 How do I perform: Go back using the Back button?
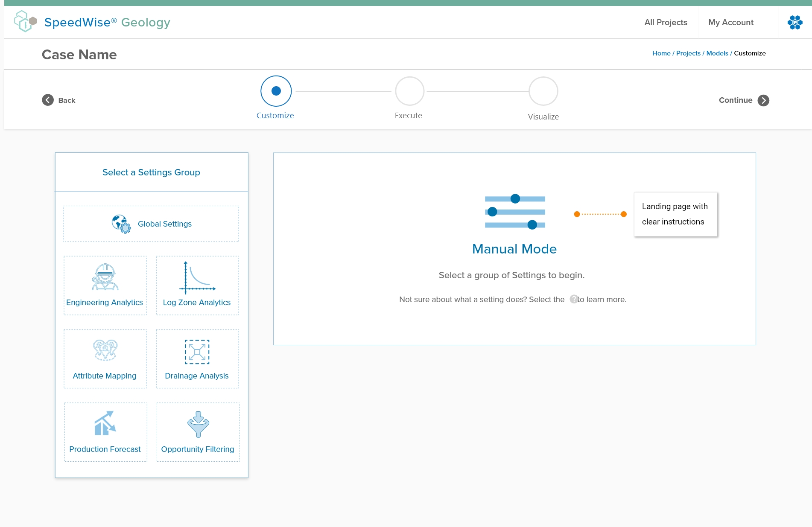tap(59, 100)
